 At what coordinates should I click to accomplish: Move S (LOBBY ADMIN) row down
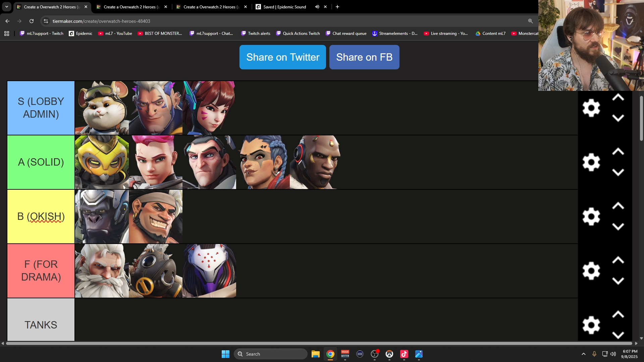(618, 118)
